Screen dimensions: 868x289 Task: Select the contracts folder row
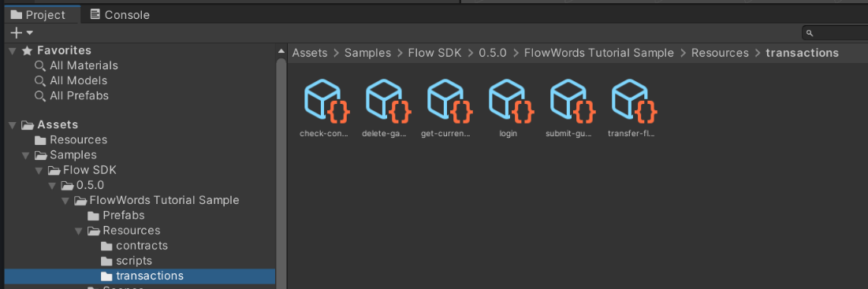pyautogui.click(x=140, y=246)
